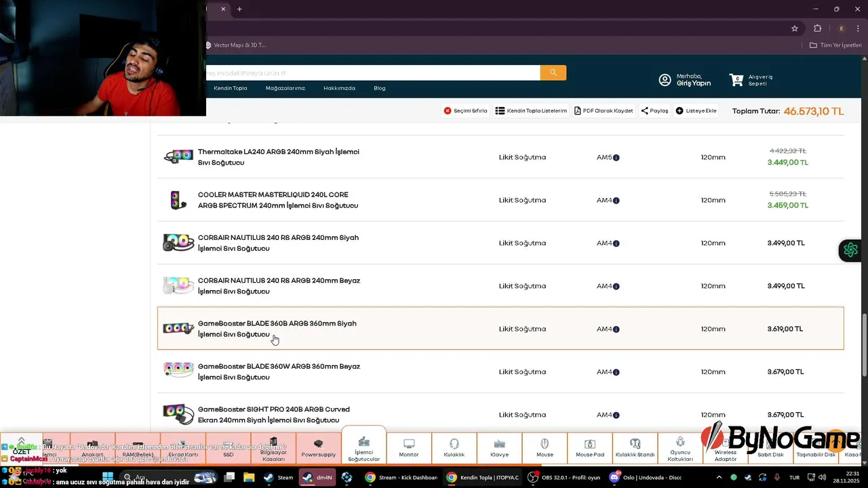Select GameBooster SIGHT PRO 240B cooler
This screenshot has width=868, height=488.
coord(274,414)
